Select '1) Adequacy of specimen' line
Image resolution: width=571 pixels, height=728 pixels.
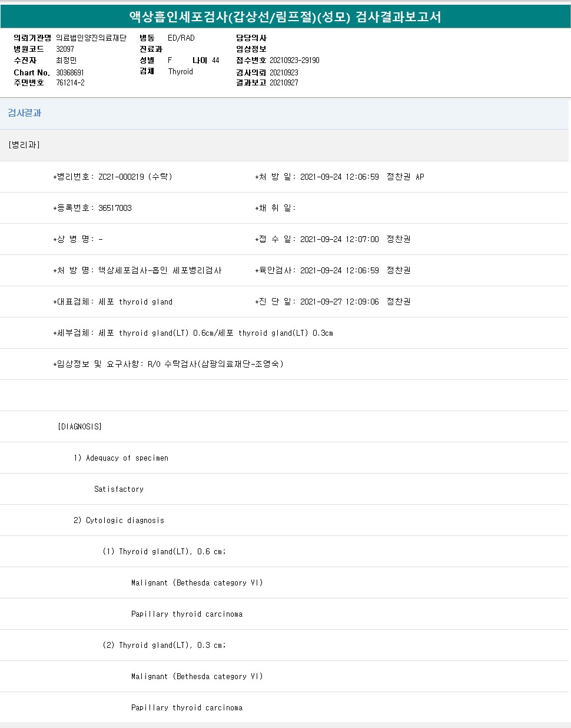click(x=121, y=458)
